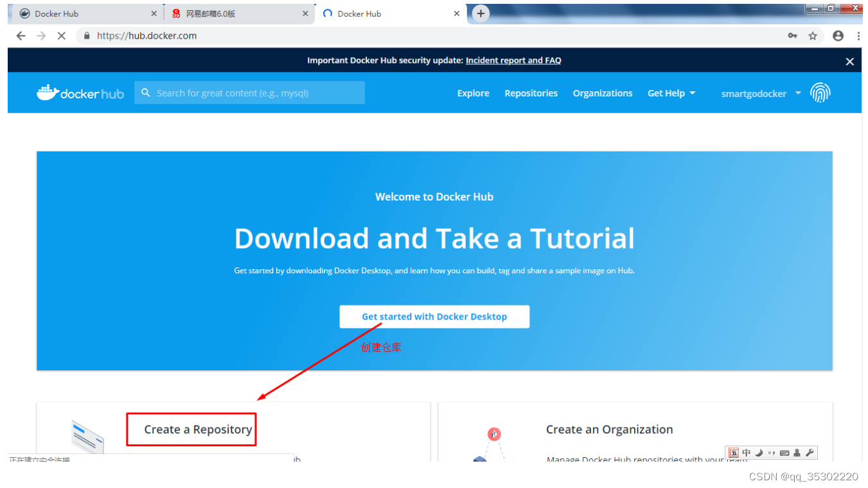Close the active Docker Hub tab
This screenshot has height=488, width=868.
point(457,14)
